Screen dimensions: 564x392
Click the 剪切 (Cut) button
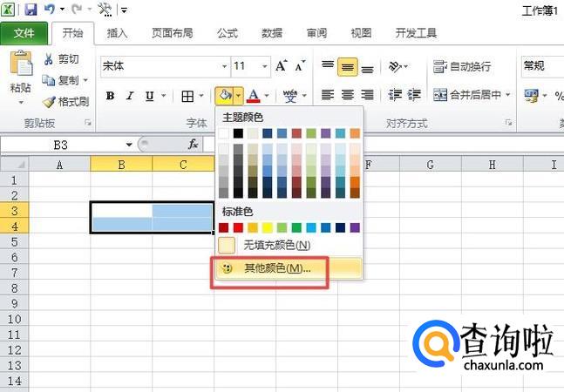61,59
